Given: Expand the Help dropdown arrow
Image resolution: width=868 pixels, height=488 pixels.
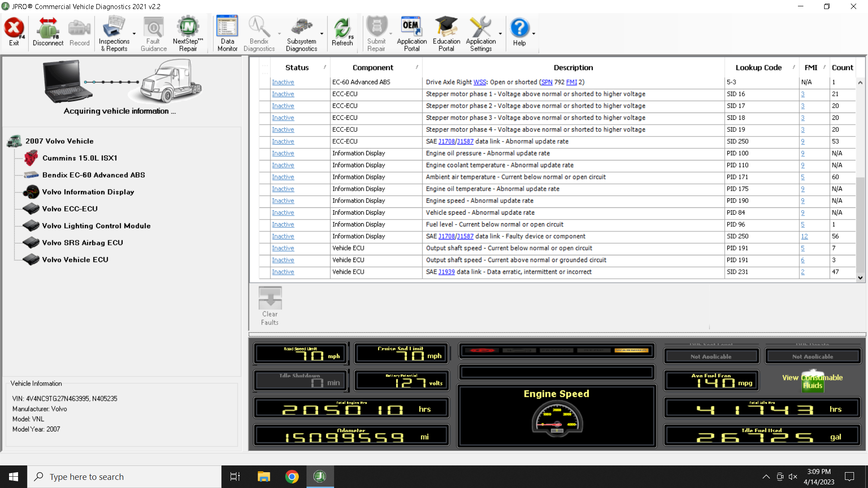Looking at the screenshot, I should (534, 34).
